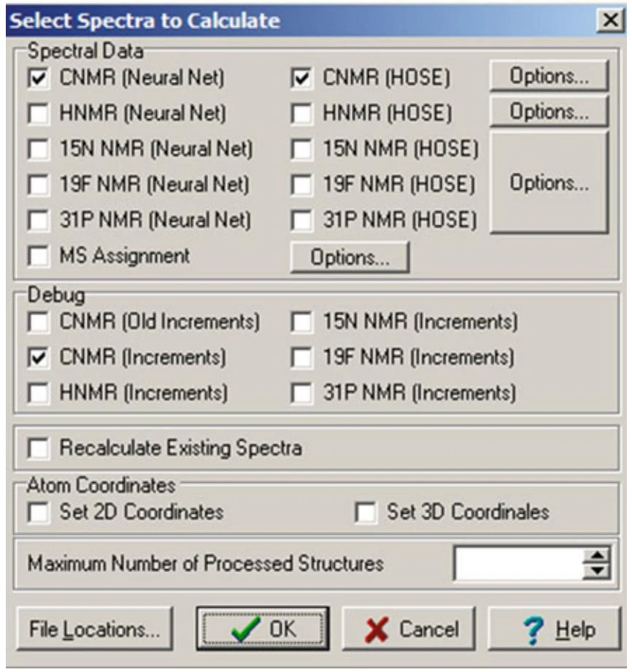Close the Select Spectra to Calculate dialog
The image size is (632, 672).
(x=611, y=20)
